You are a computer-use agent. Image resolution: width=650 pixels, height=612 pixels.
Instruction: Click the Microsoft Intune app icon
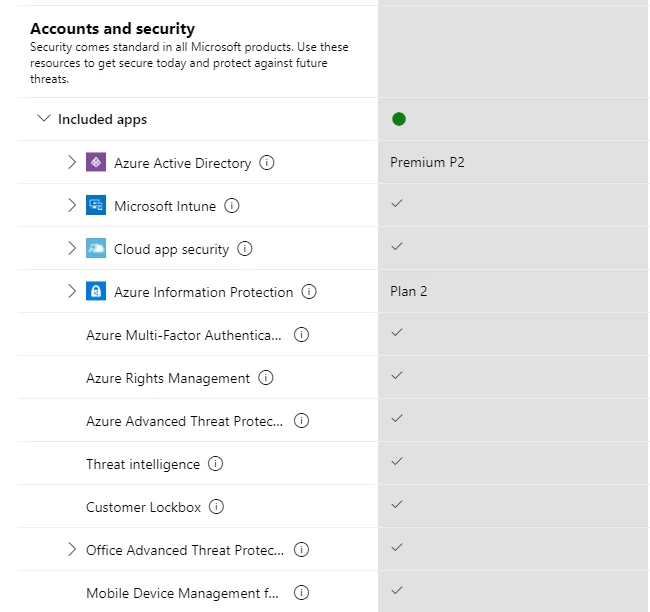coord(96,205)
